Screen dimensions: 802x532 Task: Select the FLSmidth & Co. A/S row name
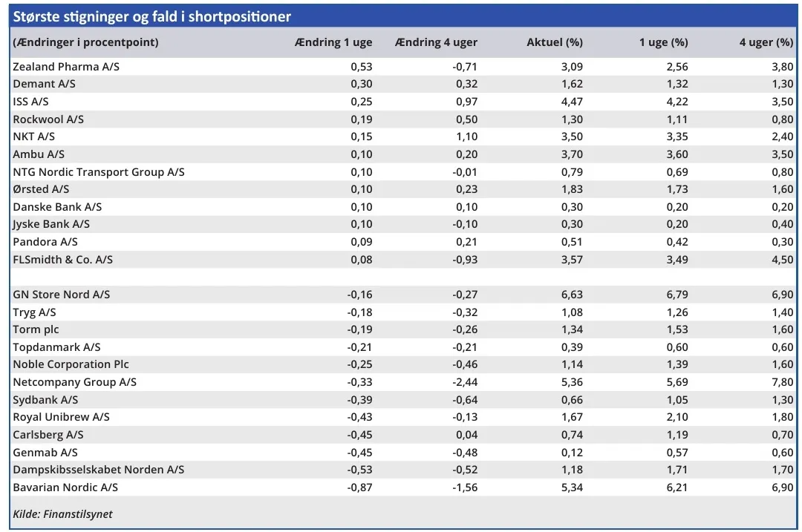point(63,260)
